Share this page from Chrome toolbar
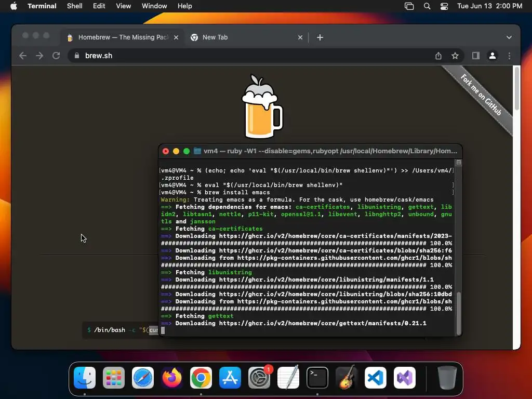This screenshot has height=399, width=532. [438, 56]
